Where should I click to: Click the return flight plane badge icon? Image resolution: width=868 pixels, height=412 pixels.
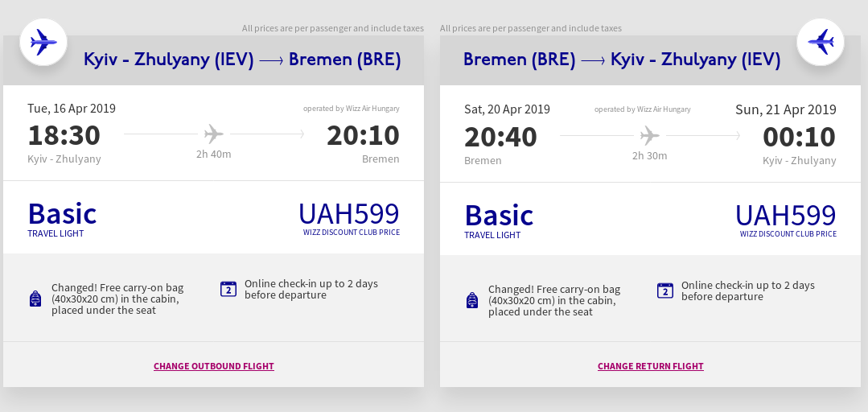[x=821, y=42]
